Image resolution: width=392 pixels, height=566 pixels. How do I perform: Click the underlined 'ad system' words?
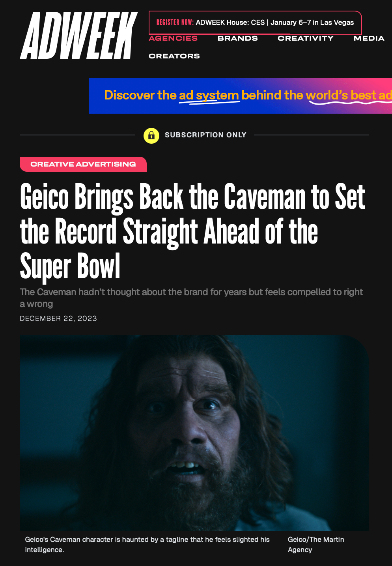tap(209, 96)
